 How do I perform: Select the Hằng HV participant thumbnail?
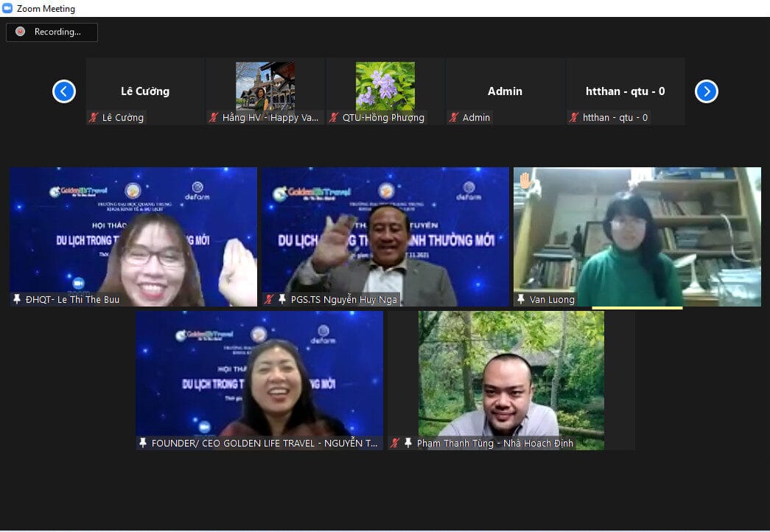pyautogui.click(x=265, y=86)
